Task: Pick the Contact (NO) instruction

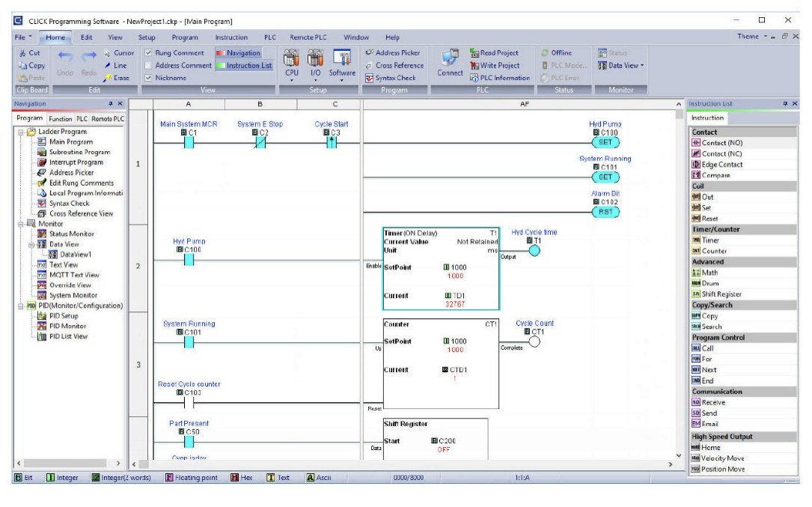Action: (x=717, y=142)
